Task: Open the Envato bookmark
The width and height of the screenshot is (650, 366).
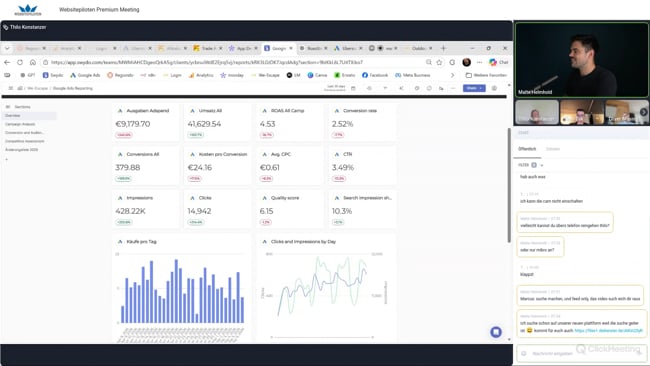Action: 345,75
